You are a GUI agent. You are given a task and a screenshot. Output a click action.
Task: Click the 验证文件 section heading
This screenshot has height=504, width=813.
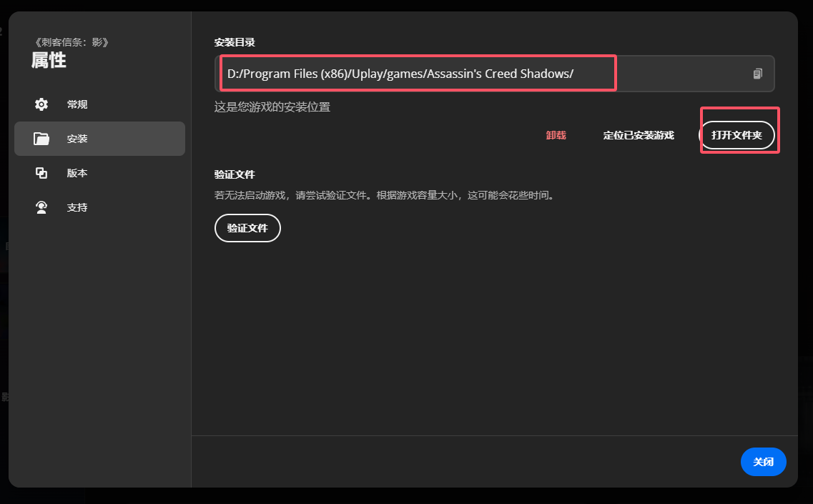[235, 174]
